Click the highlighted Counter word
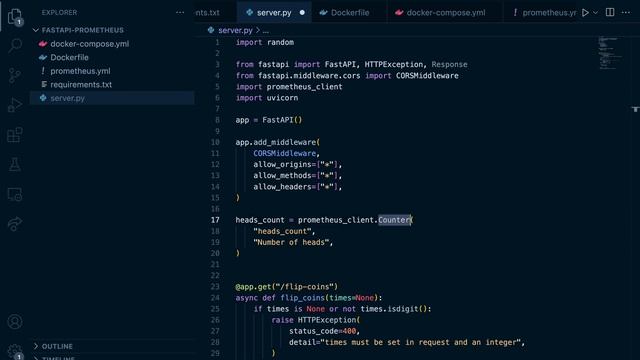Viewport: 640px width, 360px height. click(394, 220)
